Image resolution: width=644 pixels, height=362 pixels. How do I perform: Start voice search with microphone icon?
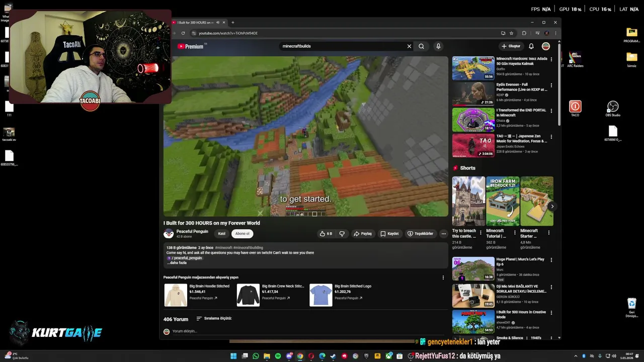point(438,46)
